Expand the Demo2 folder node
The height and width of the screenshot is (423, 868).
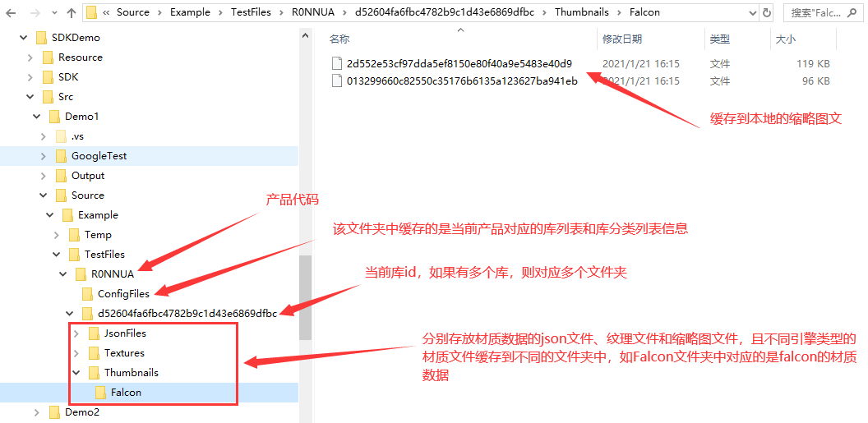click(36, 412)
